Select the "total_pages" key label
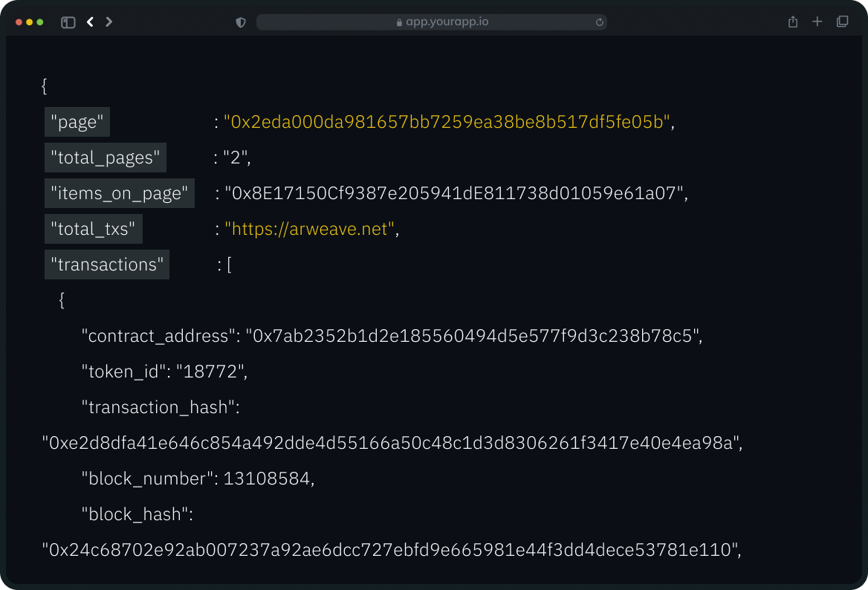868x590 pixels. 106,158
